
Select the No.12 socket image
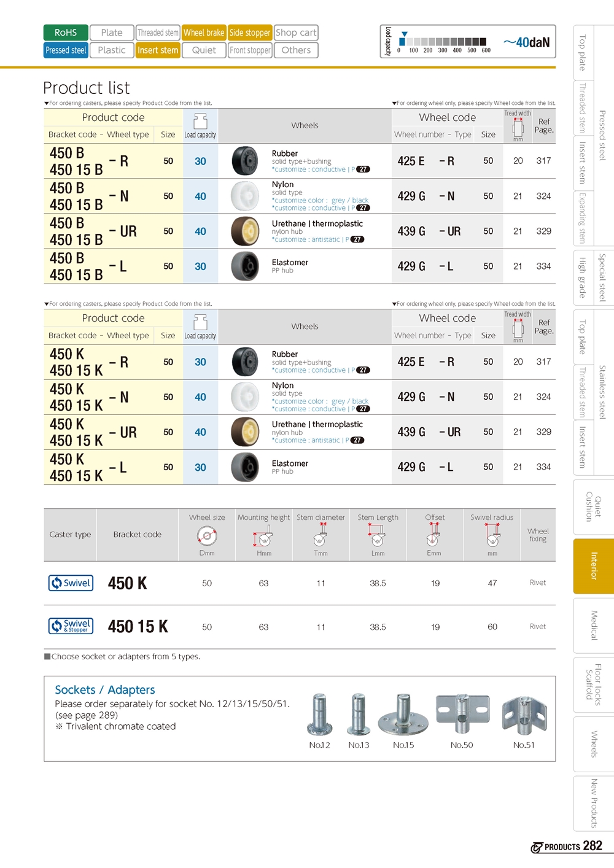[319, 714]
